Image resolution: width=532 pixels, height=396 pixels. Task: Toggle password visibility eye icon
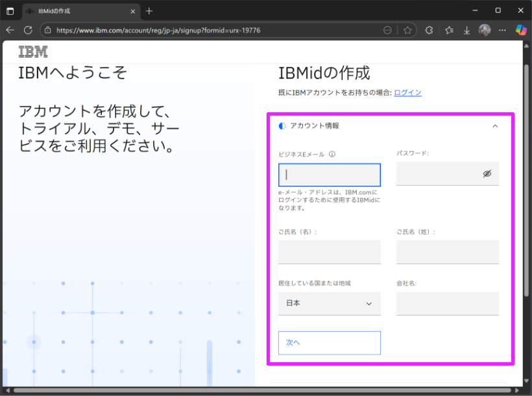tap(487, 173)
